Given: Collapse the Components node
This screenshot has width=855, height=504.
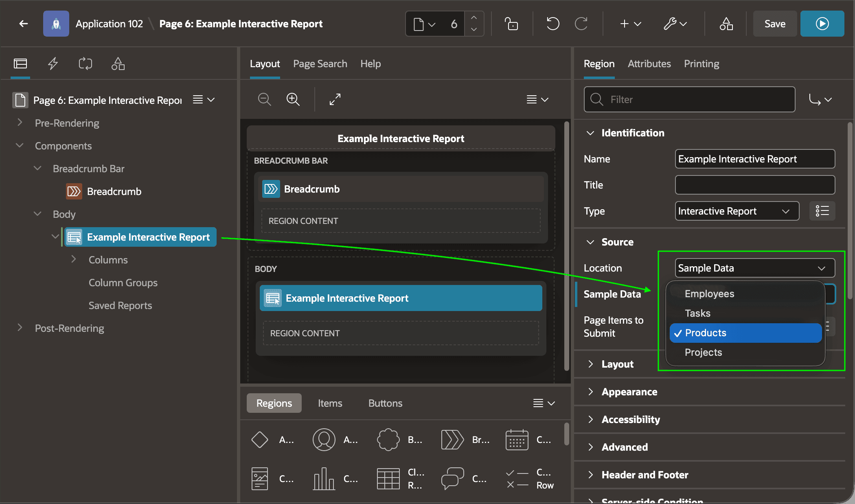Looking at the screenshot, I should (x=20, y=145).
